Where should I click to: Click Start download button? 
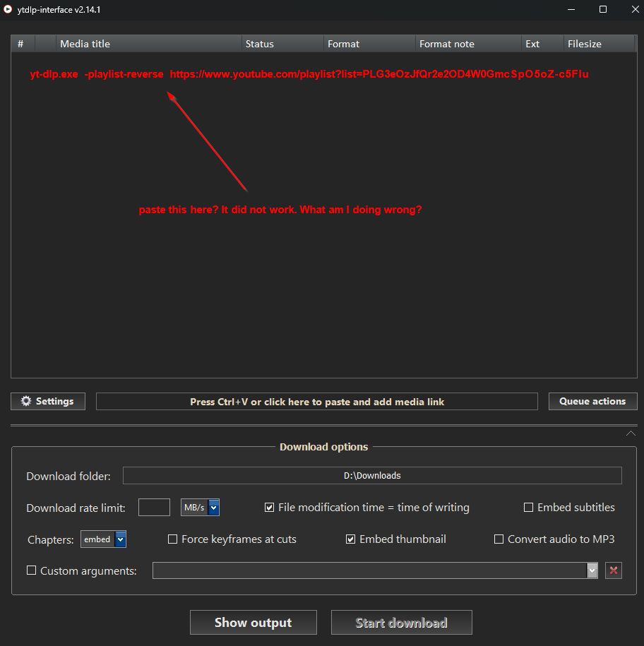[x=401, y=622]
